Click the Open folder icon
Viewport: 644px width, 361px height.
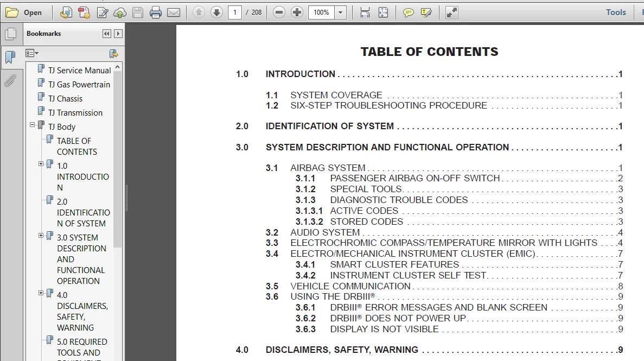tap(12, 12)
